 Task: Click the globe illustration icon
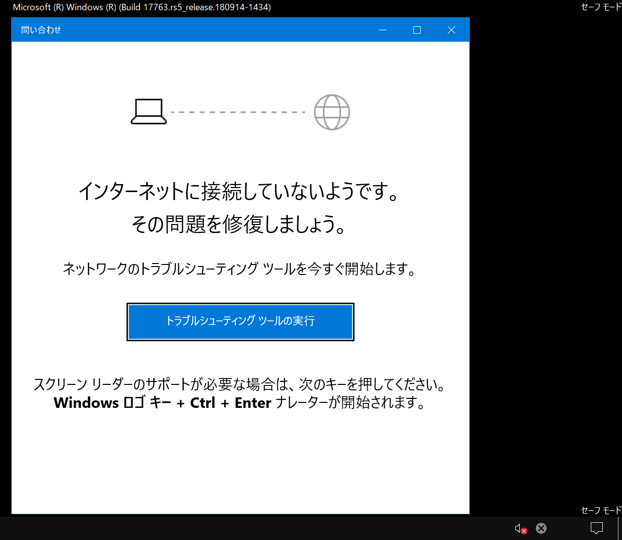(x=332, y=112)
